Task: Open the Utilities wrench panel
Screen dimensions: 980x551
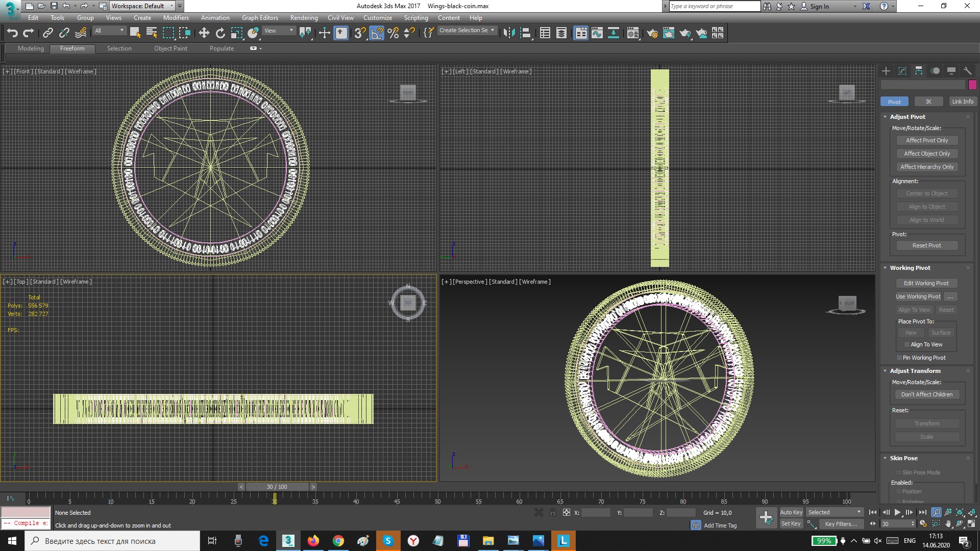Action: tap(968, 71)
